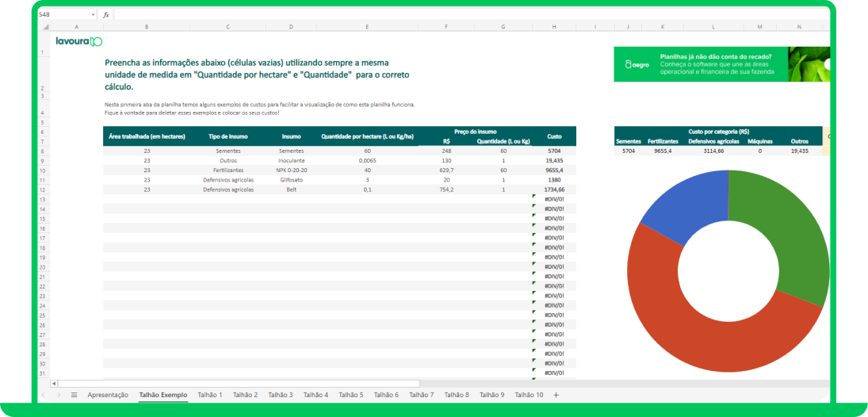Viewport: 868px width, 417px height.
Task: Click the Aegro logo in banner
Action: pos(637,64)
